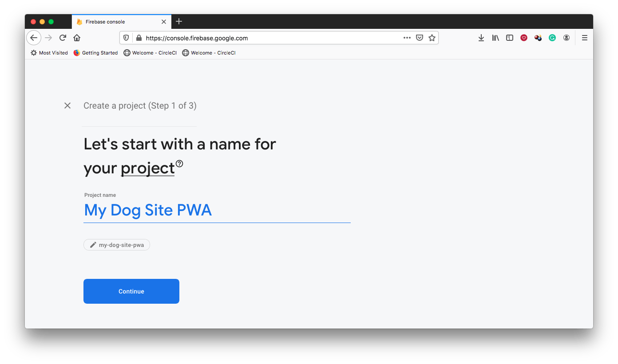Open the Firefox hamburger menu
The image size is (618, 364).
pos(585,38)
